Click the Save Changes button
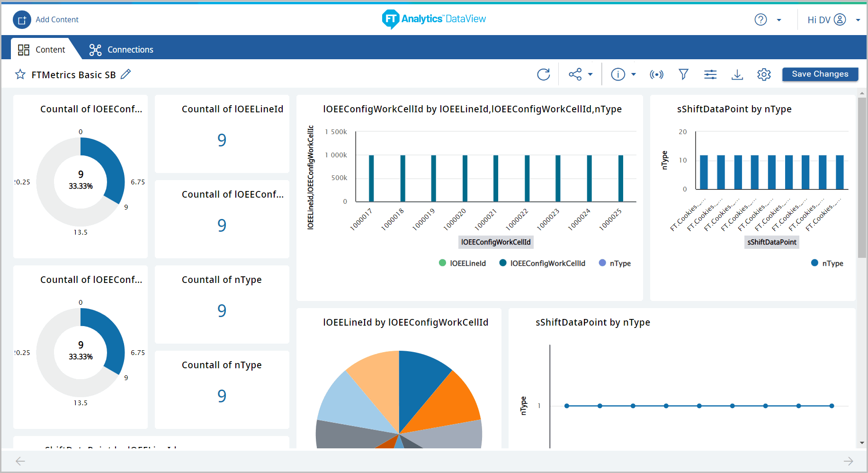Screen dimensions: 868x473 (820, 74)
